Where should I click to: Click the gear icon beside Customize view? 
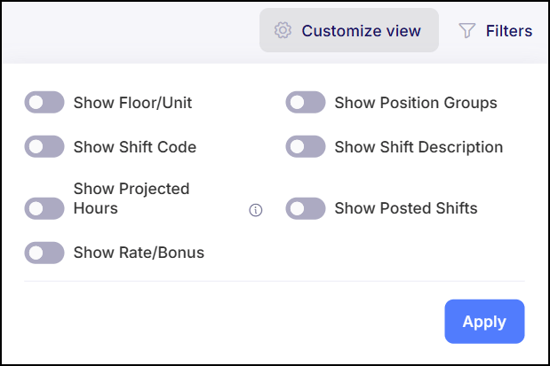pyautogui.click(x=283, y=31)
